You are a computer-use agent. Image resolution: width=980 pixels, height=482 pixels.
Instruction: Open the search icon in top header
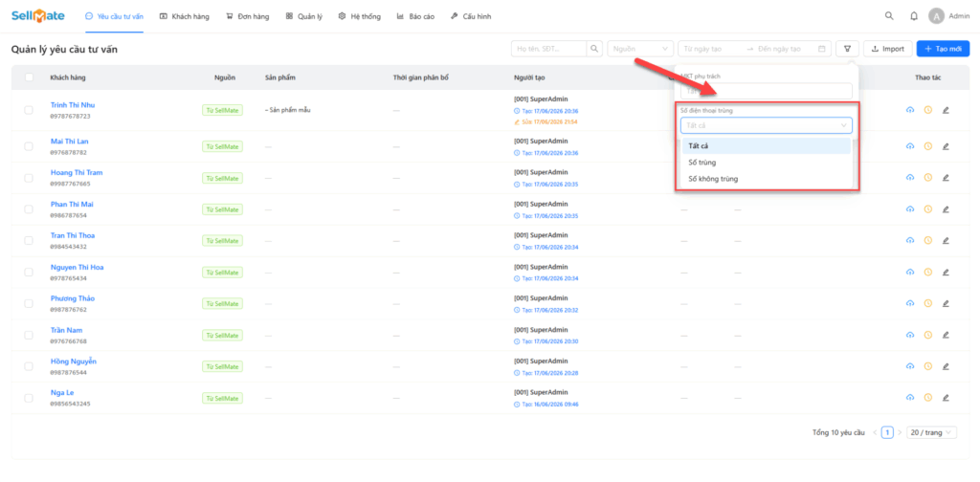(x=889, y=16)
